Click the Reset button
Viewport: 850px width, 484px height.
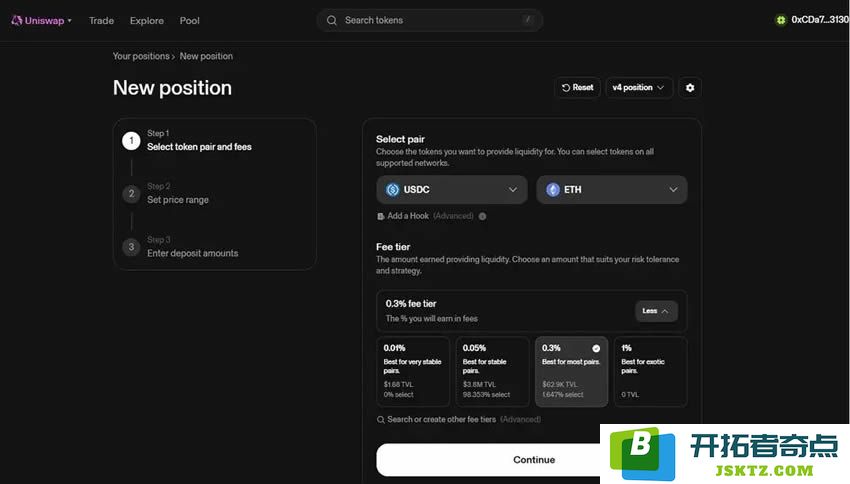point(577,87)
